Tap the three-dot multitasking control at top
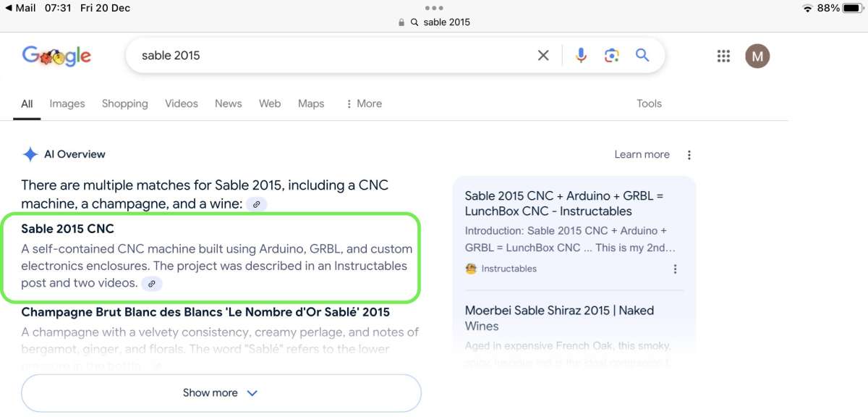The height and width of the screenshot is (417, 868). (434, 8)
